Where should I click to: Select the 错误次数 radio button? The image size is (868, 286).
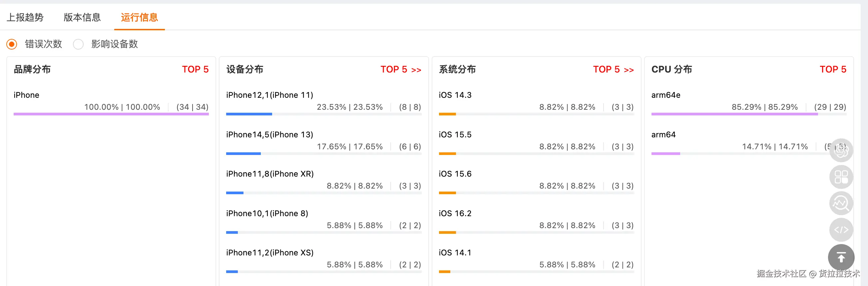12,44
